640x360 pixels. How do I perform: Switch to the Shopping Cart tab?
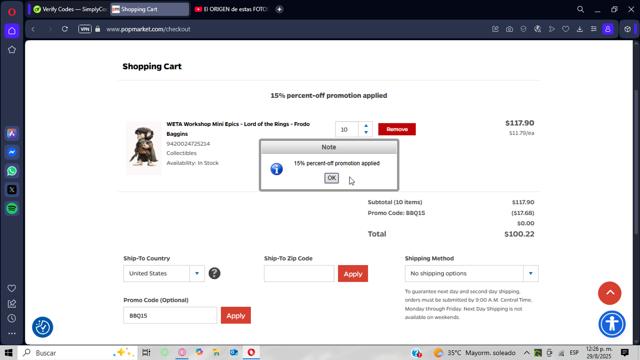click(x=149, y=9)
